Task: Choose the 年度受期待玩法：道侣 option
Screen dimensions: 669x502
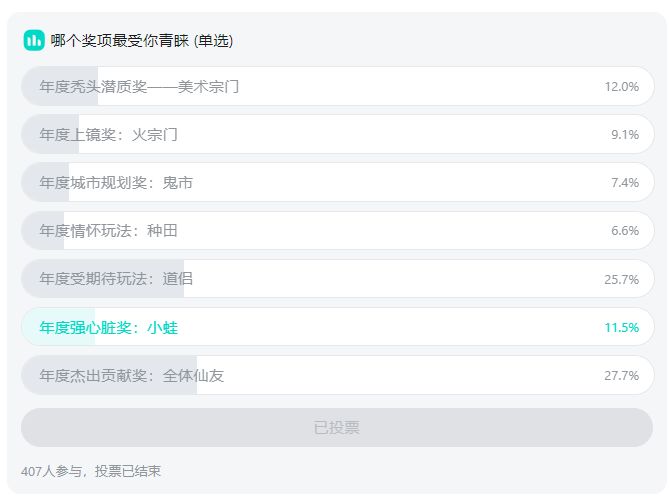Action: [116, 279]
